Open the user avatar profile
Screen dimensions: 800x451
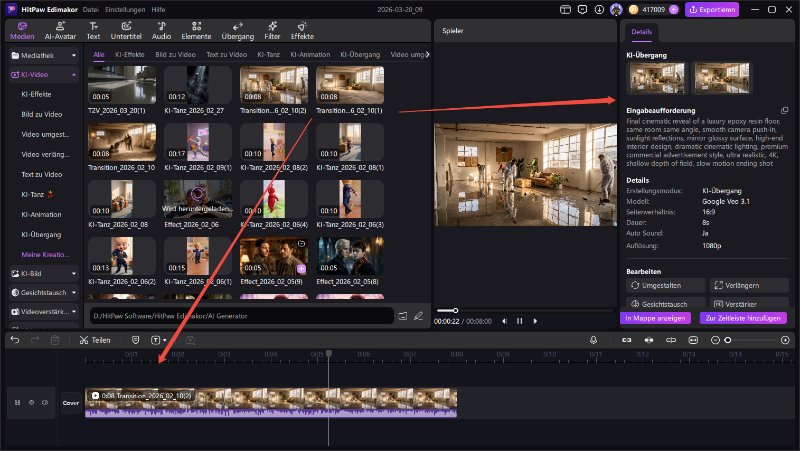pyautogui.click(x=616, y=9)
